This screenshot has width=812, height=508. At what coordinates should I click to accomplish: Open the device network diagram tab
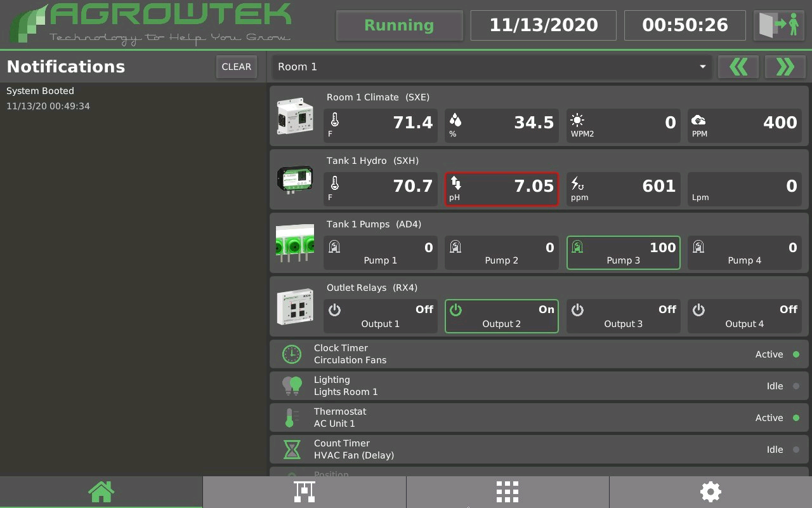[304, 491]
